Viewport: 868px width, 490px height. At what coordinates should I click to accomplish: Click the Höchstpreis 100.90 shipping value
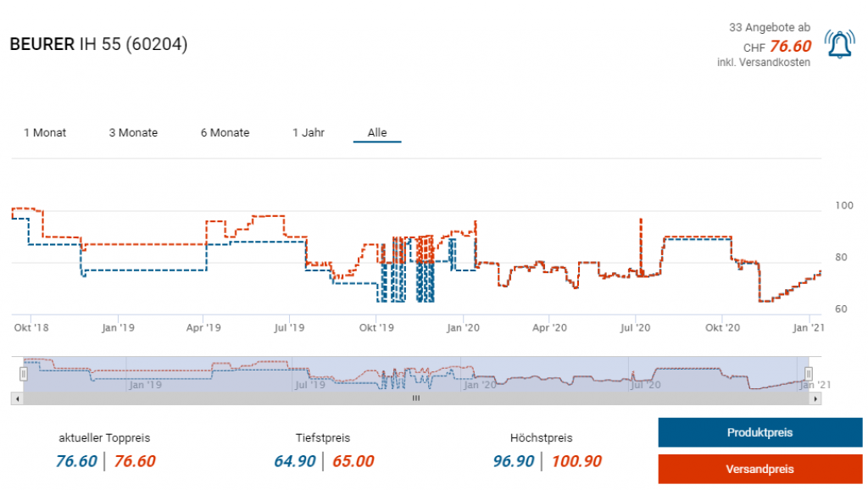click(576, 461)
